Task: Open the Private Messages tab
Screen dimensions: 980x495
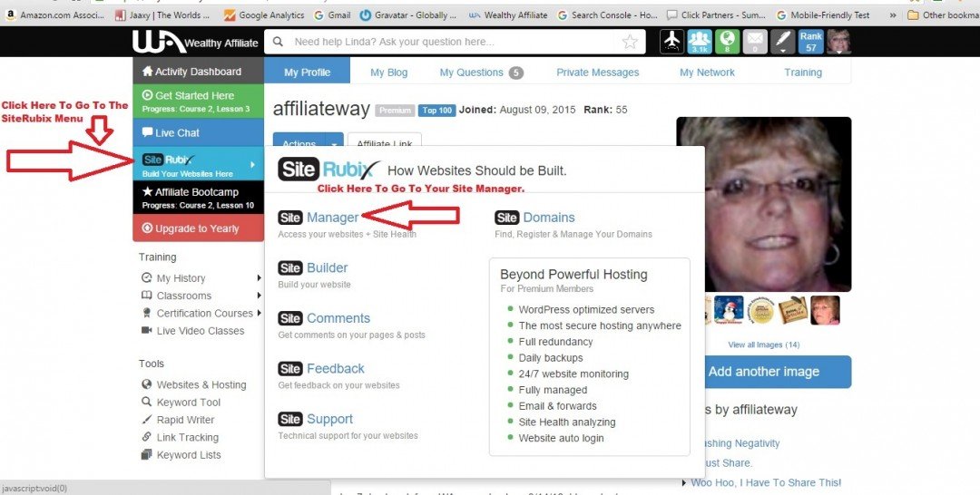Action: click(x=597, y=72)
